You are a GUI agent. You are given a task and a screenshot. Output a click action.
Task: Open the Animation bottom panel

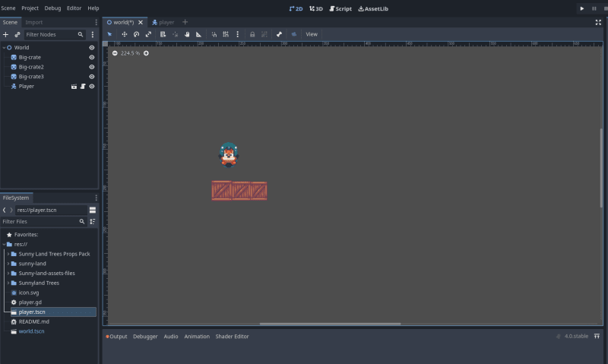tap(197, 337)
